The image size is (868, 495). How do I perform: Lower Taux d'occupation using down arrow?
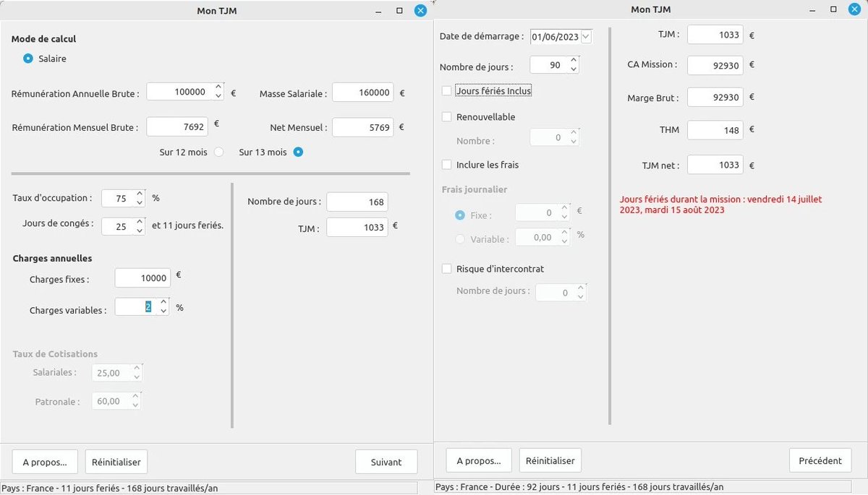[x=140, y=202]
